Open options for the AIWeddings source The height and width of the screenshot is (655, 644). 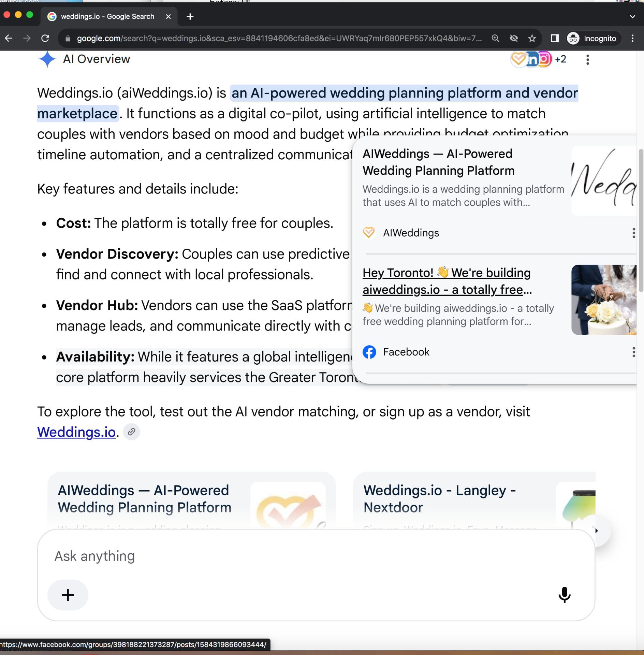click(x=633, y=233)
